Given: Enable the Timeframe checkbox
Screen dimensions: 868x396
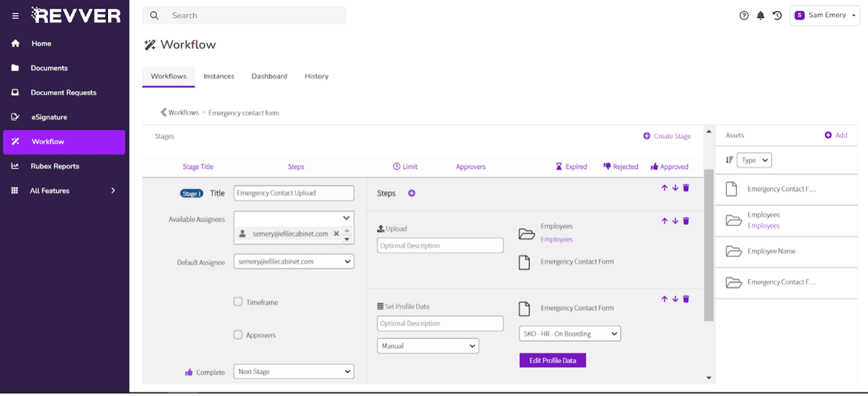Looking at the screenshot, I should coord(238,301).
